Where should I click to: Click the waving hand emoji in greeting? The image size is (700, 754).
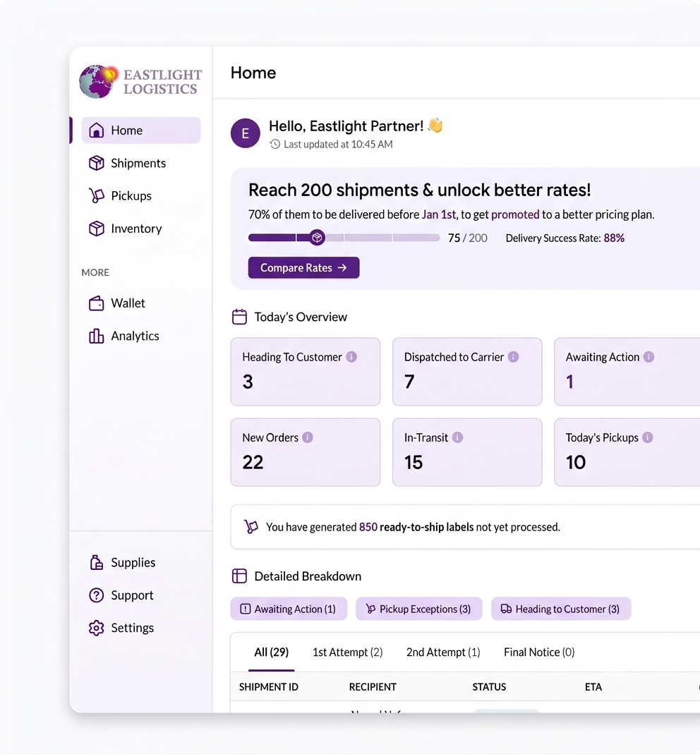435,126
